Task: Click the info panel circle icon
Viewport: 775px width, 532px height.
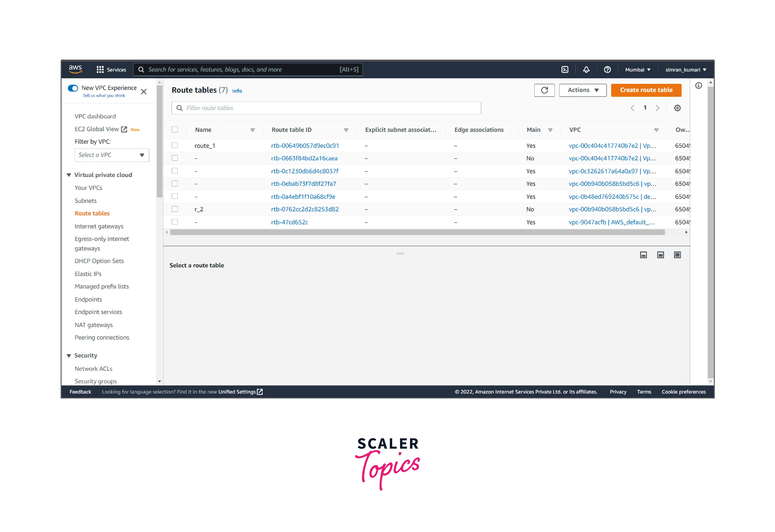Action: pos(698,86)
